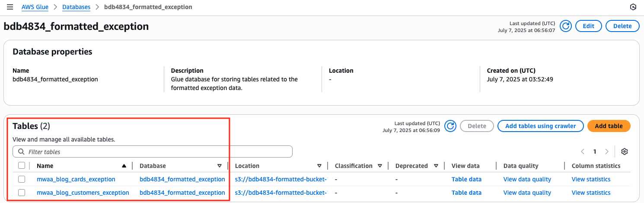
Task: Go to next page of tables
Action: click(607, 151)
